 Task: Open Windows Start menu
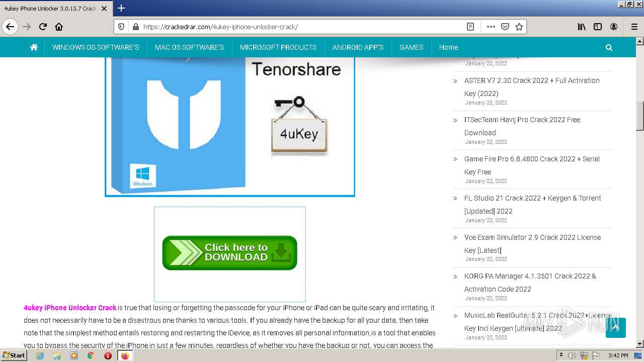pyautogui.click(x=14, y=355)
